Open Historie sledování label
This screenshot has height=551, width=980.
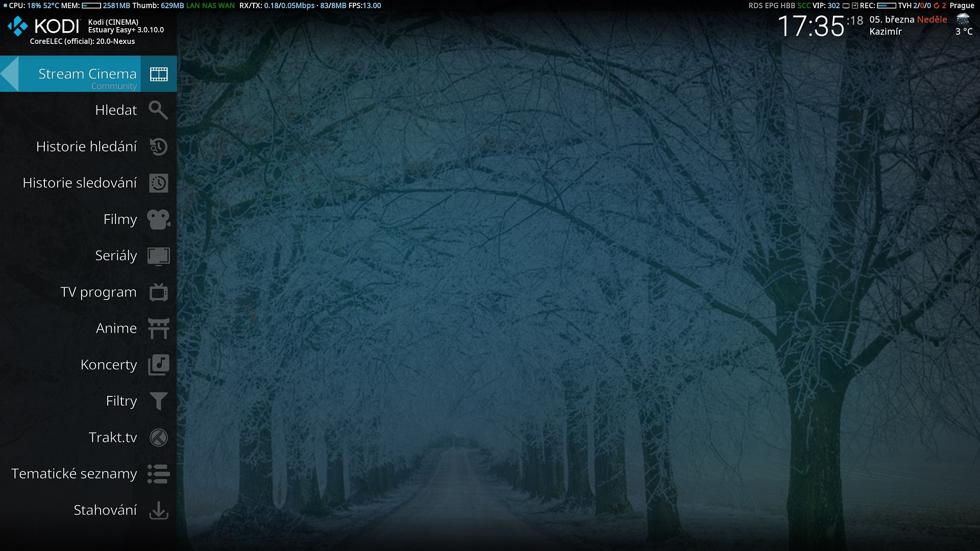tap(80, 183)
